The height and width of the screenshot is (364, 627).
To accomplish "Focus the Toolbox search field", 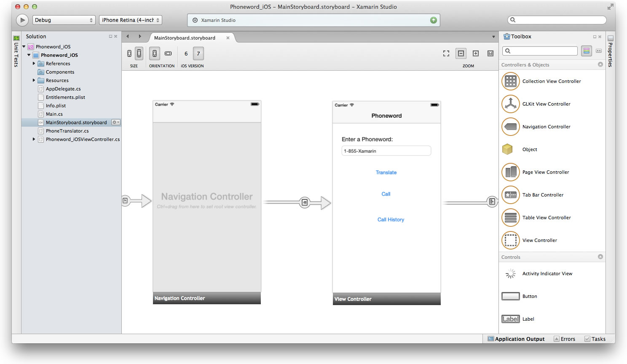I will pos(540,51).
